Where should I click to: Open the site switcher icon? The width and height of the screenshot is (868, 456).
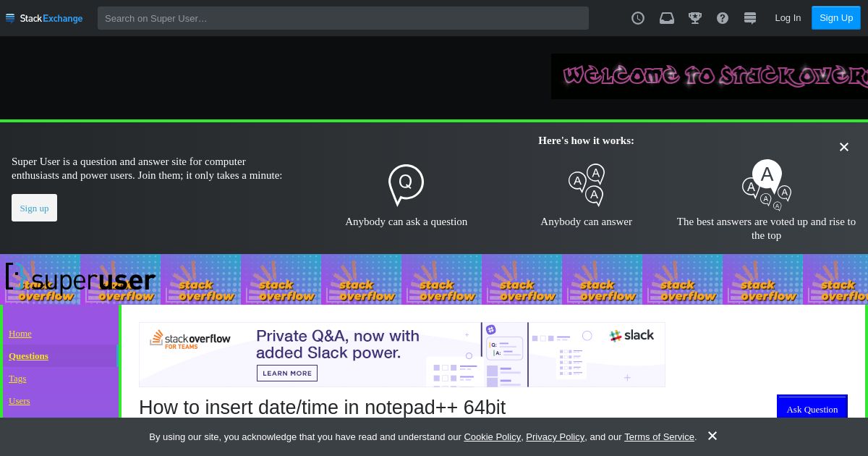[x=750, y=18]
